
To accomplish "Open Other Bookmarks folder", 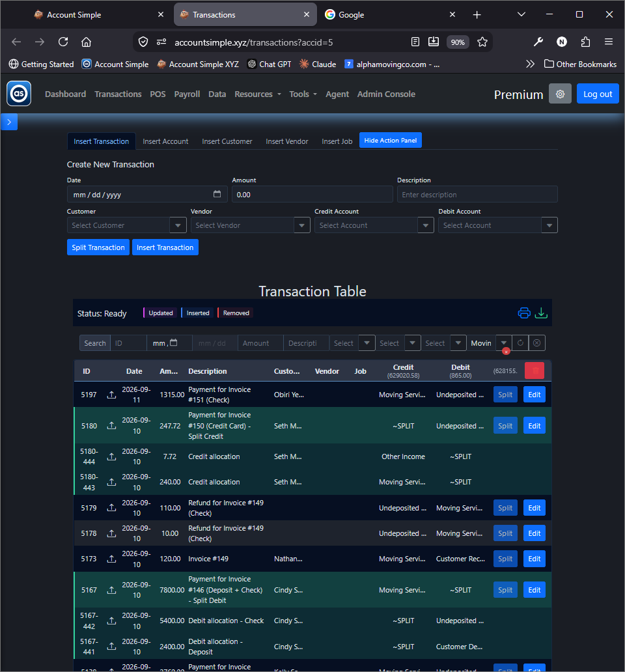I will [581, 64].
